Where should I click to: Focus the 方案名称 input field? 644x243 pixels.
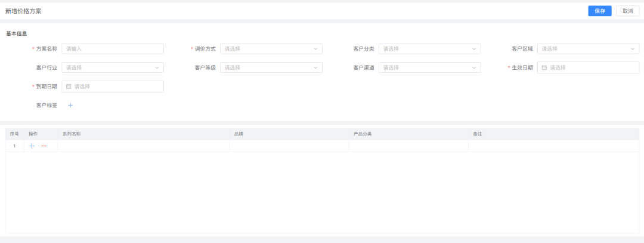click(113, 48)
